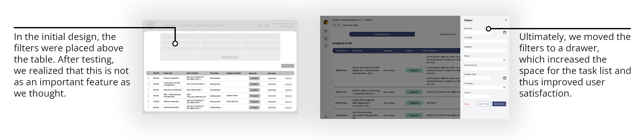Close the Filters drawer

(x=506, y=20)
